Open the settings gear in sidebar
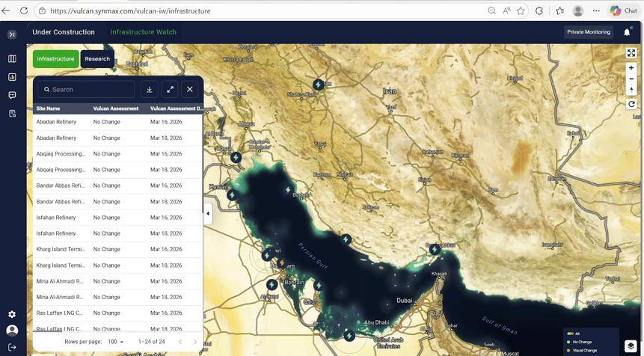The height and width of the screenshot is (356, 644). click(12, 315)
